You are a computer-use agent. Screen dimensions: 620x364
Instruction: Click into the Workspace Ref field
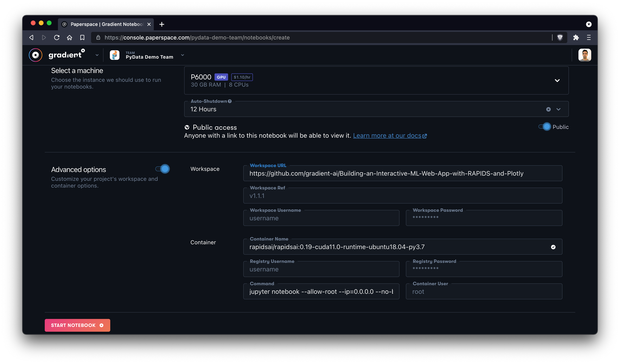click(402, 196)
